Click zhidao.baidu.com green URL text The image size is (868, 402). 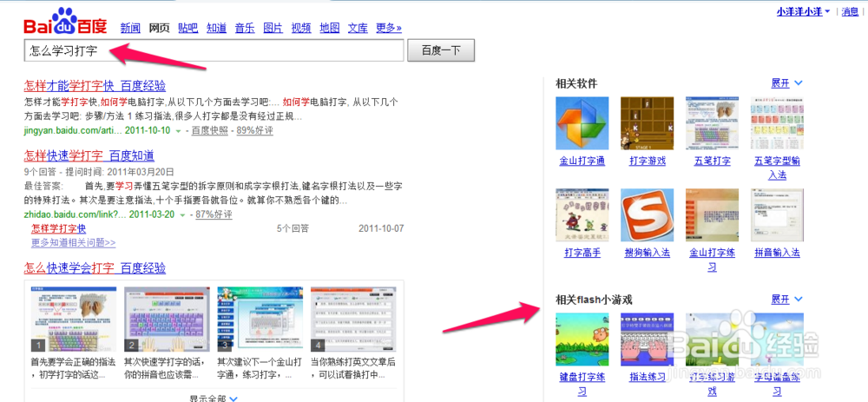pos(75,214)
